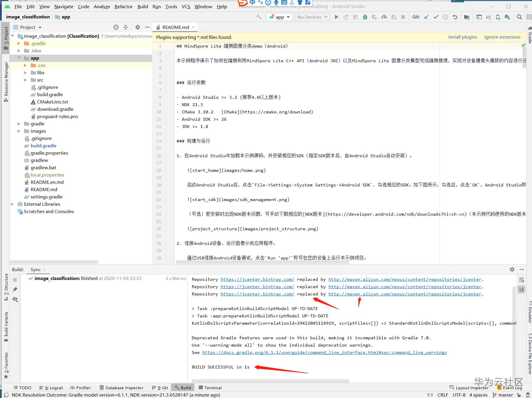Click the editor vertical scrollbar
The width and height of the screenshot is (532, 398).
tap(524, 58)
